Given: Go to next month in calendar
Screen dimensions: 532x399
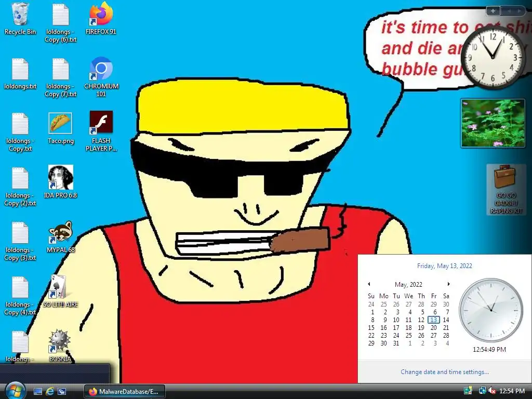Looking at the screenshot, I should (x=448, y=284).
